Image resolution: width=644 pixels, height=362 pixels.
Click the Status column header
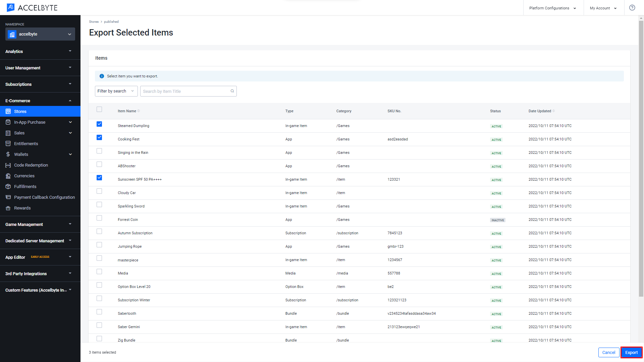495,111
